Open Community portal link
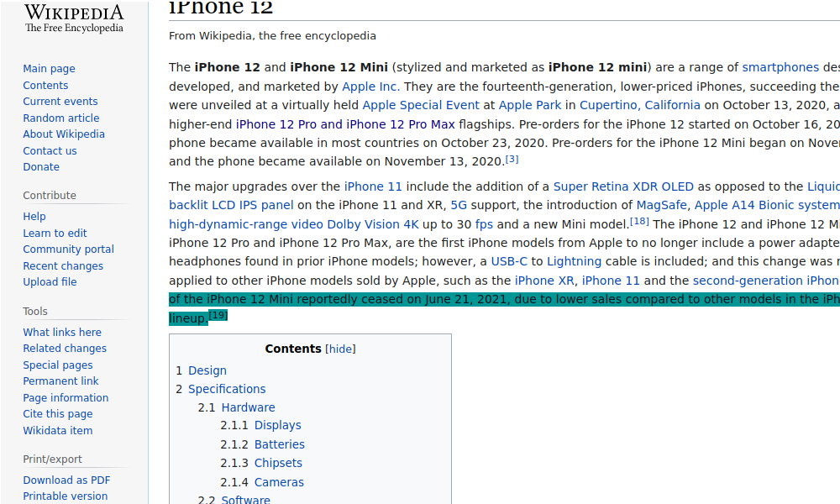This screenshot has width=840, height=504. click(69, 249)
